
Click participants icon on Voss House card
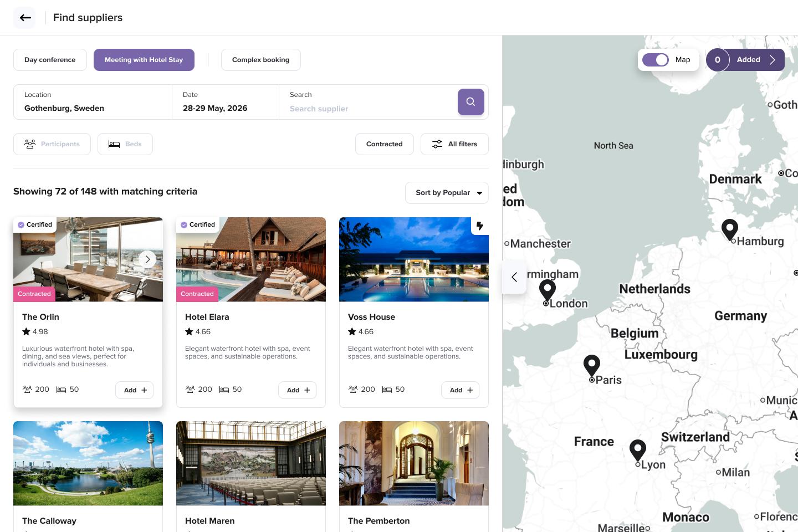pyautogui.click(x=353, y=390)
